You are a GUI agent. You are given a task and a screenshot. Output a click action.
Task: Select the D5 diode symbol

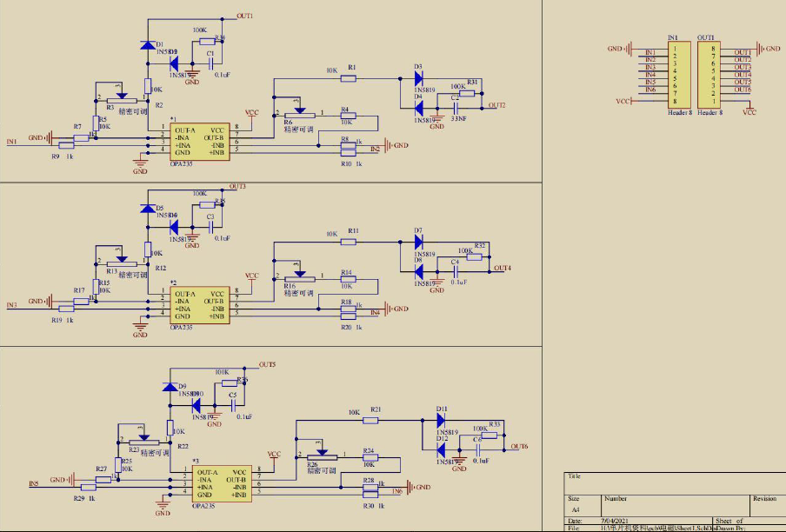coord(148,209)
